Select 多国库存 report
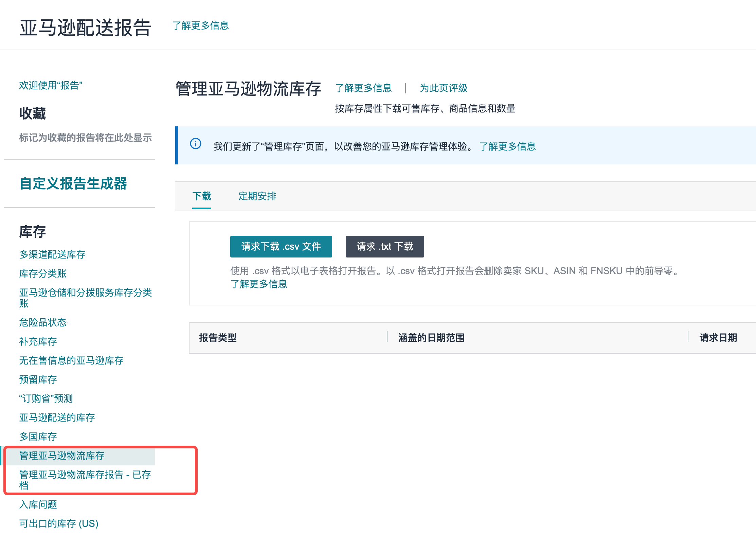Viewport: 756px width, 534px height. pyautogui.click(x=38, y=437)
